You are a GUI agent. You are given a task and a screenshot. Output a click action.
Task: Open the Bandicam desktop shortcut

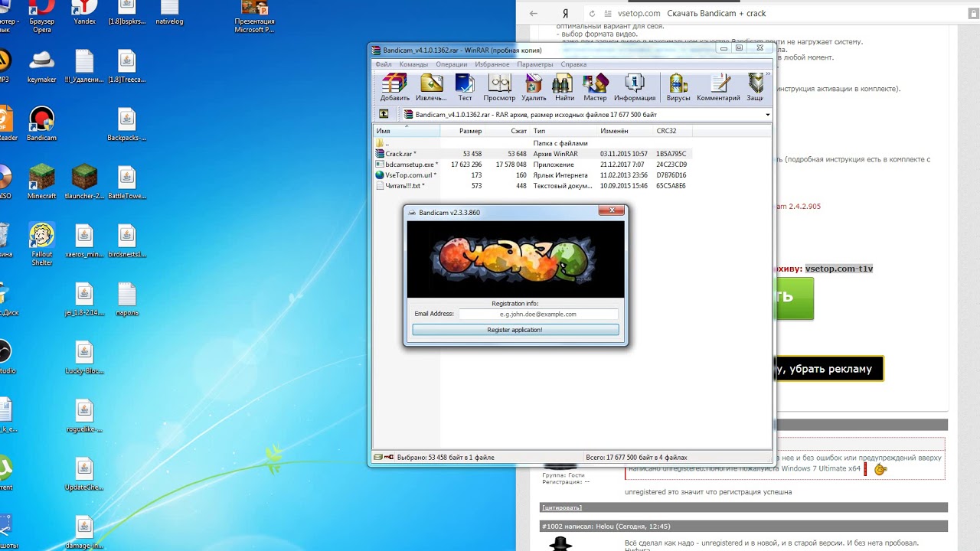[41, 124]
